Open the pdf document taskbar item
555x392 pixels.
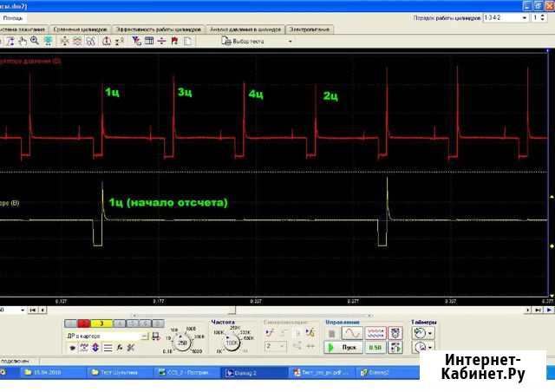click(322, 373)
